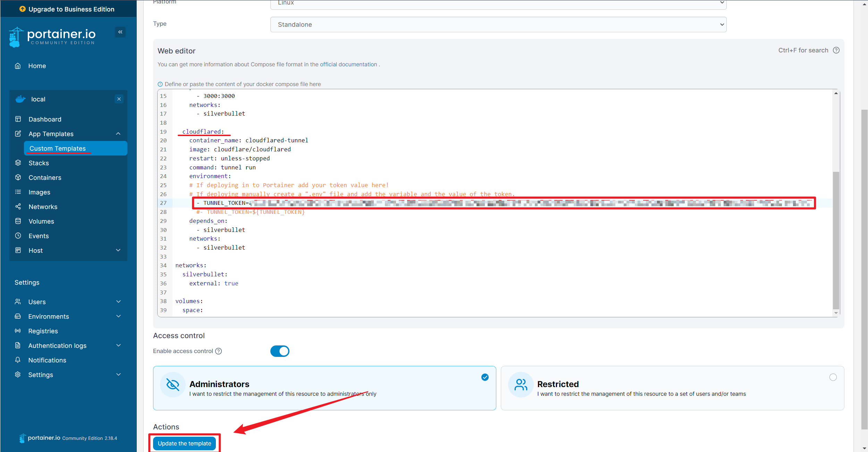
Task: Click the Notifications bell icon
Action: [x=18, y=360]
